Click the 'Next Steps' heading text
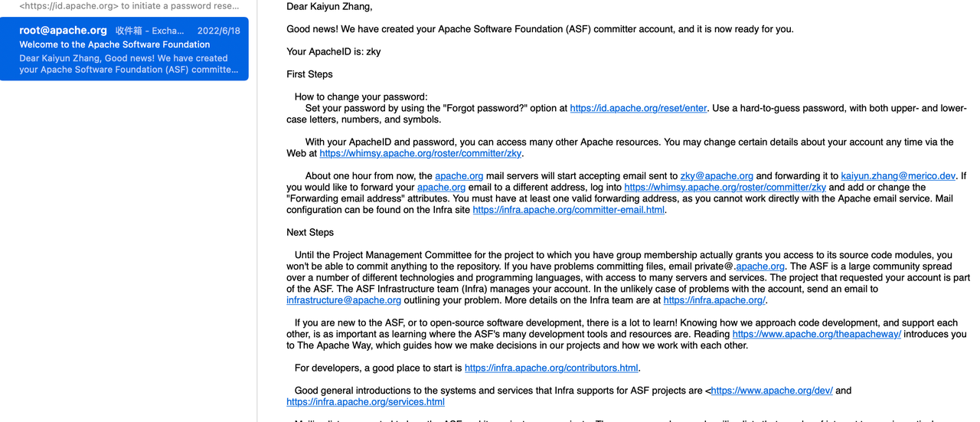This screenshot has width=980, height=422. click(310, 232)
